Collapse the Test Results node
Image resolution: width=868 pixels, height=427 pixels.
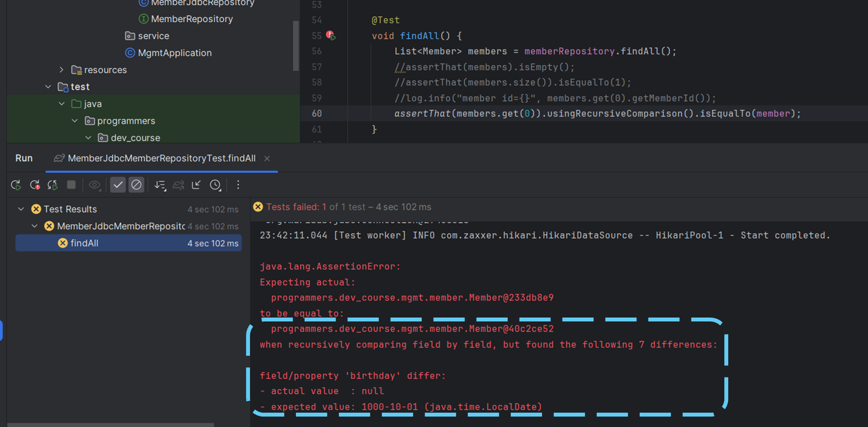[21, 209]
